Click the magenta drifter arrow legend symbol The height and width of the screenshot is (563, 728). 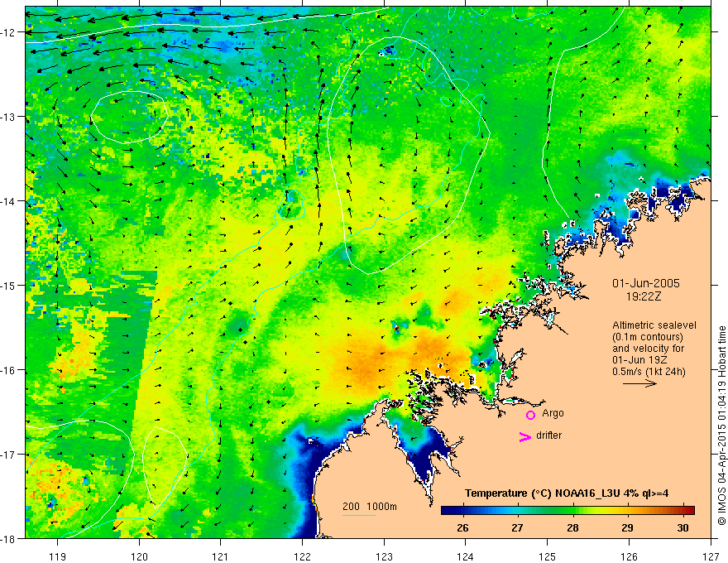pos(525,436)
